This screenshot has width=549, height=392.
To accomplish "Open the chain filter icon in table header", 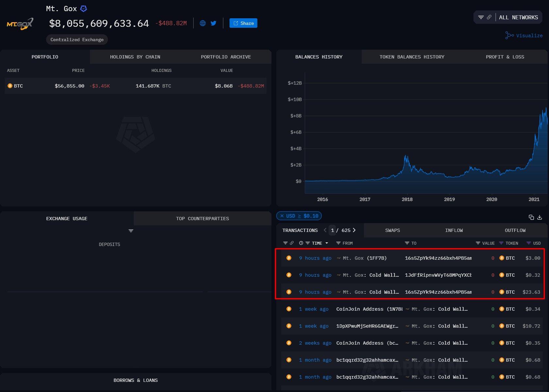I will point(285,243).
